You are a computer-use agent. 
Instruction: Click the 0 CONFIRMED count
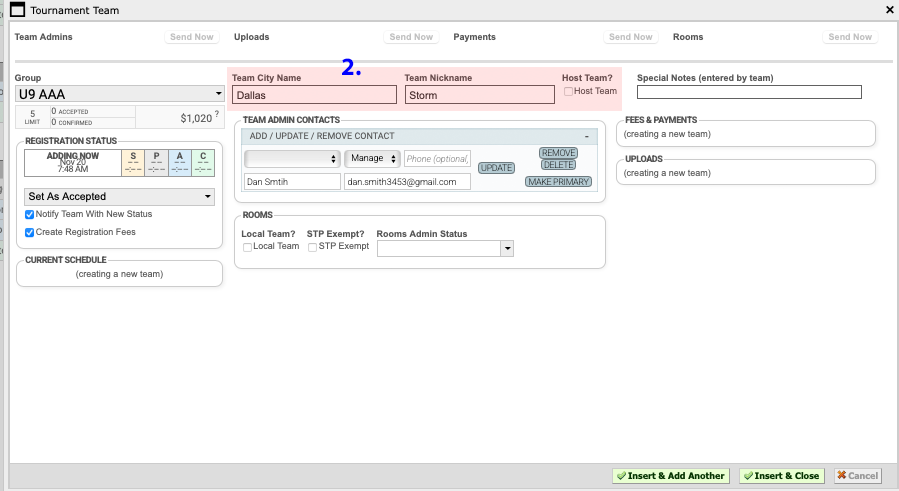(x=72, y=122)
